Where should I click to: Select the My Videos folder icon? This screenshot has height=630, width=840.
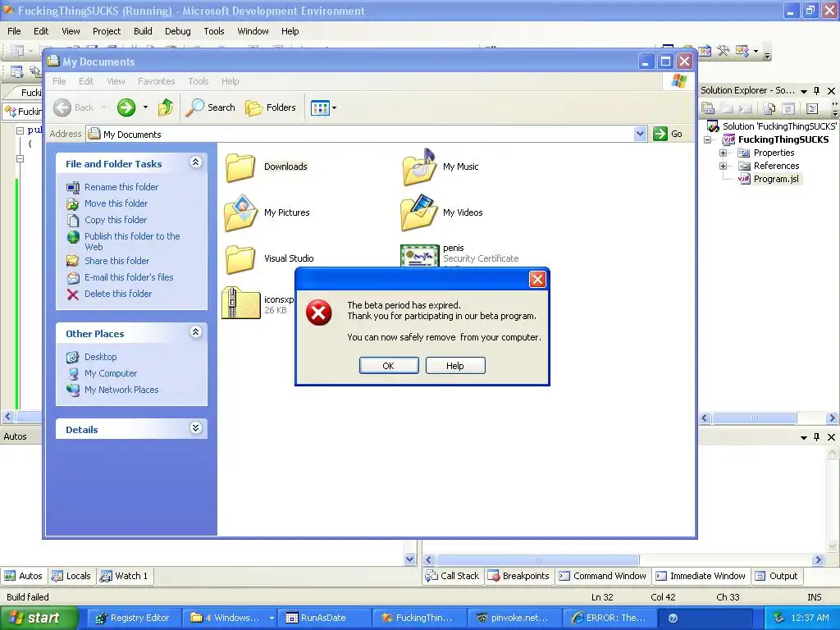point(419,212)
